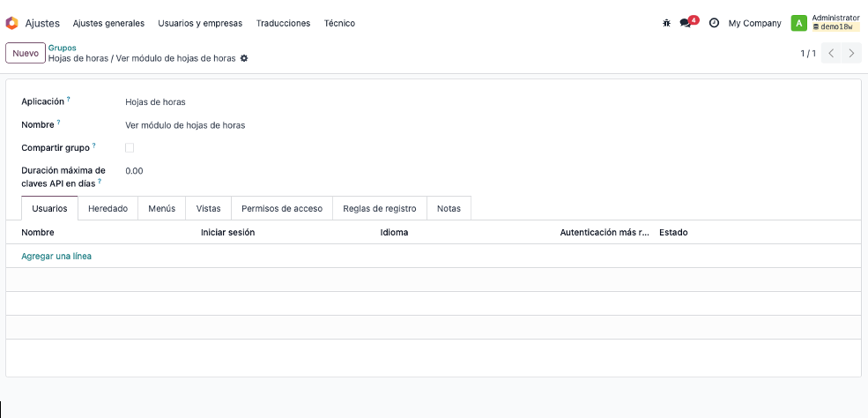The width and height of the screenshot is (868, 418).
Task: Switch to the Reglas de registro tab
Action: click(379, 209)
